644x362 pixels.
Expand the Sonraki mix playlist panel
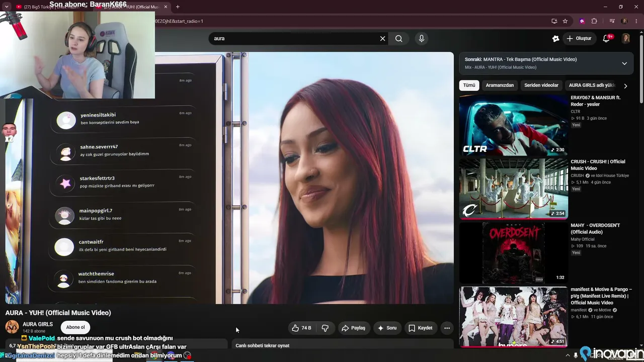point(624,63)
